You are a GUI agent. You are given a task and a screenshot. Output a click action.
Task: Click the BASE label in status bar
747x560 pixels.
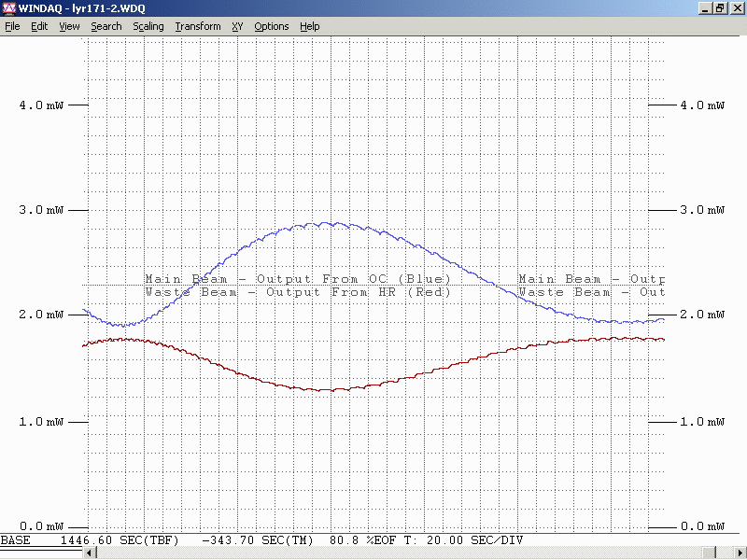(x=15, y=540)
